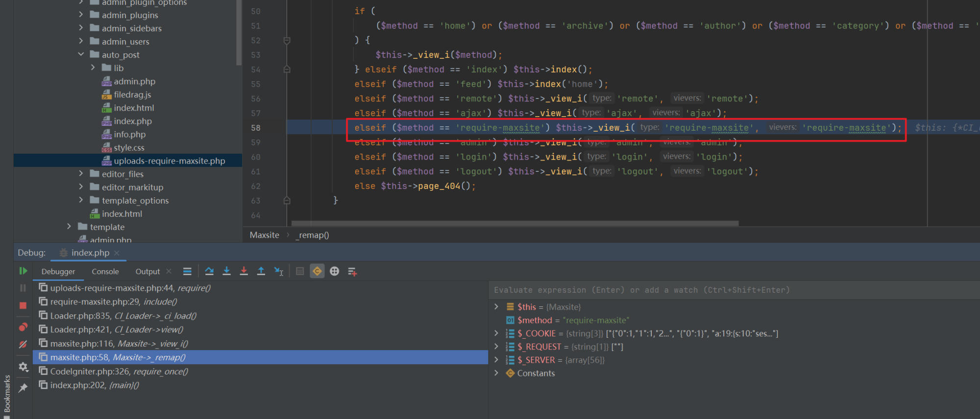Click the Run to Cursor icon
Screen dimensions: 980x419
tap(278, 271)
